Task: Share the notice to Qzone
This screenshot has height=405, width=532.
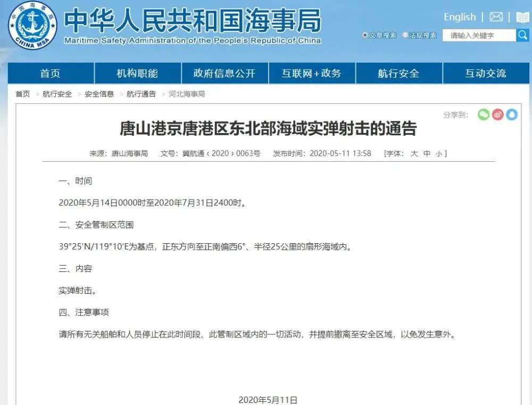Action: (511, 114)
